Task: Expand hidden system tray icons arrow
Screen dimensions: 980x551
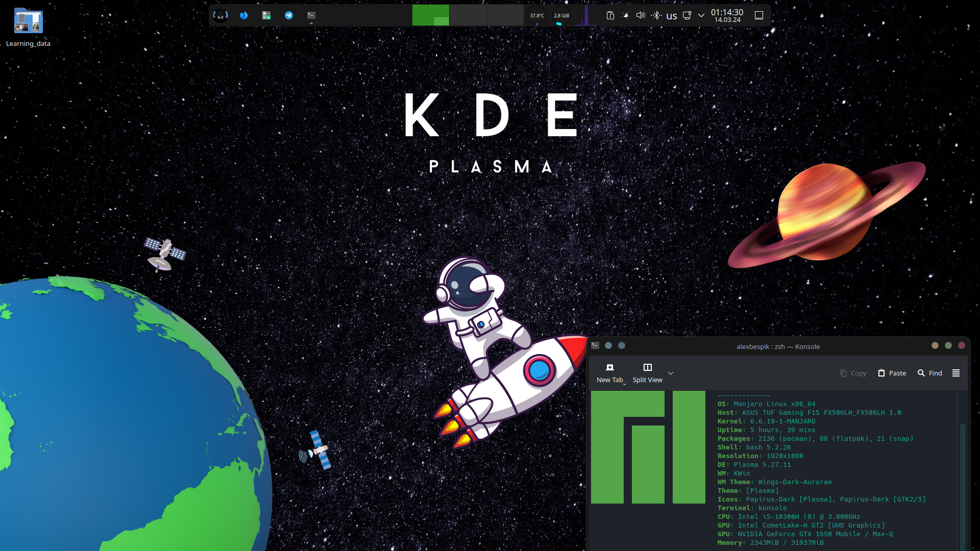Action: point(701,15)
